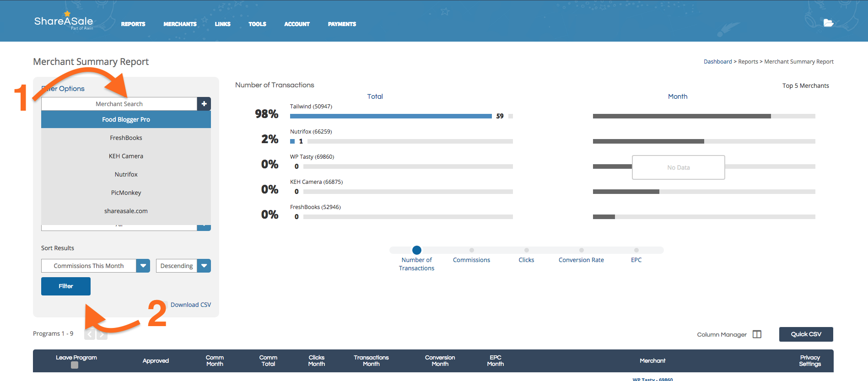Click the Tailwind total bar showing 59

point(391,116)
